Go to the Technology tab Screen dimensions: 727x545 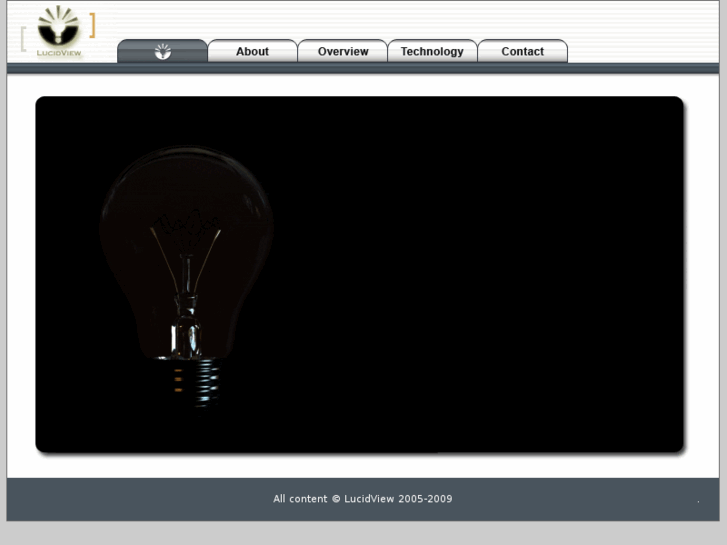tap(432, 51)
